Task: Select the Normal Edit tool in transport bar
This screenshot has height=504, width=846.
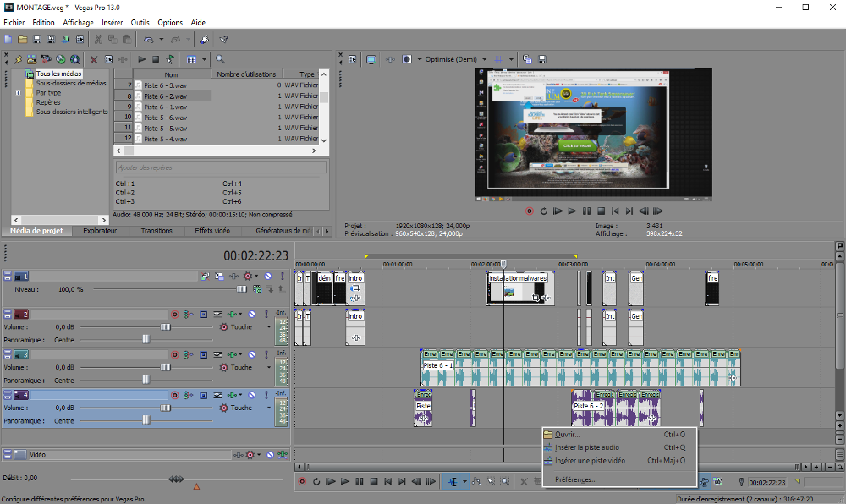Action: pos(453,481)
